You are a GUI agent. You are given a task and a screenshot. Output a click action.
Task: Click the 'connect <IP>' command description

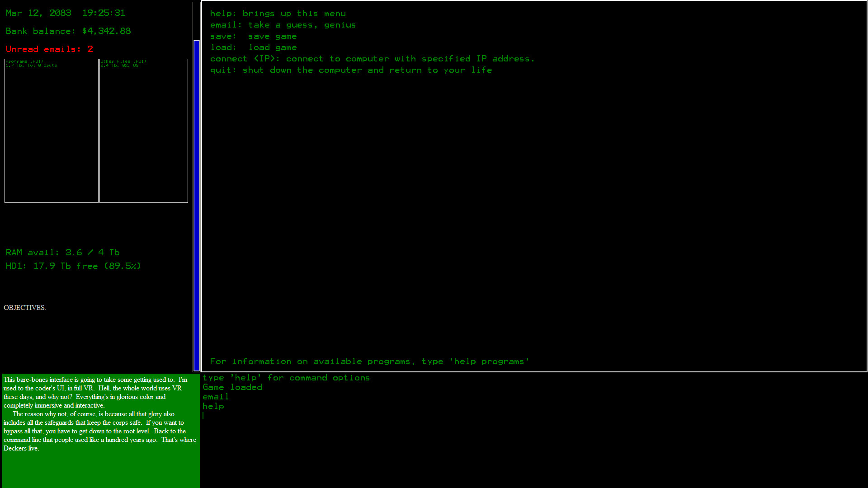click(x=372, y=58)
